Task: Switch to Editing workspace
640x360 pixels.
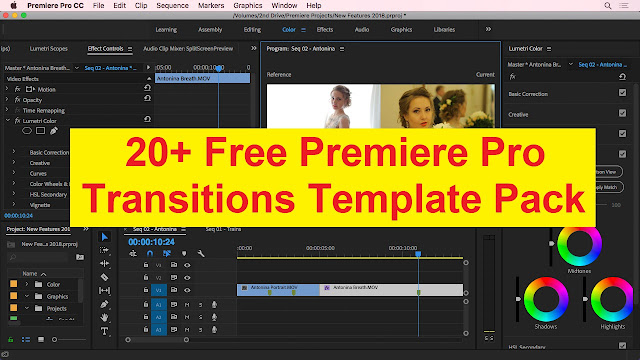Action: pos(252,29)
